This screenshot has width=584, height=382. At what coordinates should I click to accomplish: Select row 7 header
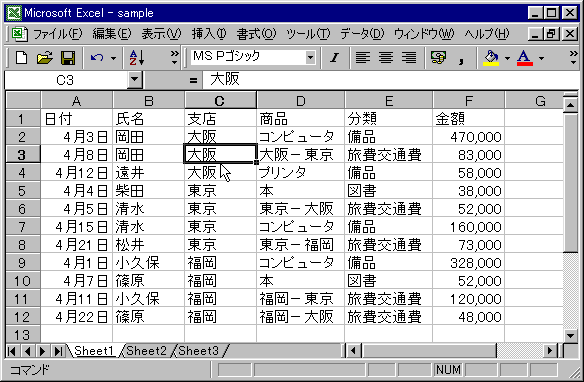22,226
